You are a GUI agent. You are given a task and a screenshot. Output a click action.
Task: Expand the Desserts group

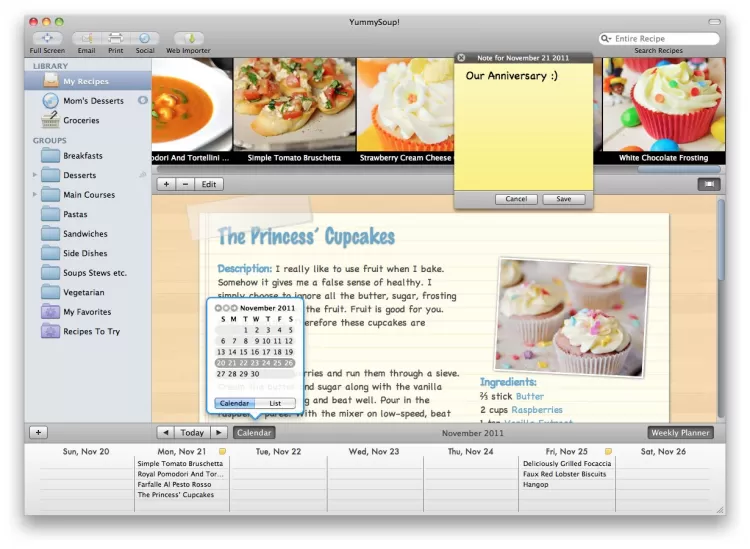36,175
